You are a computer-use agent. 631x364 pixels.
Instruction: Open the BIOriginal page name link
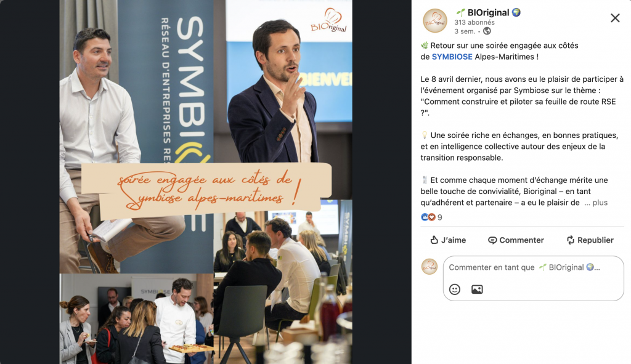pos(488,12)
